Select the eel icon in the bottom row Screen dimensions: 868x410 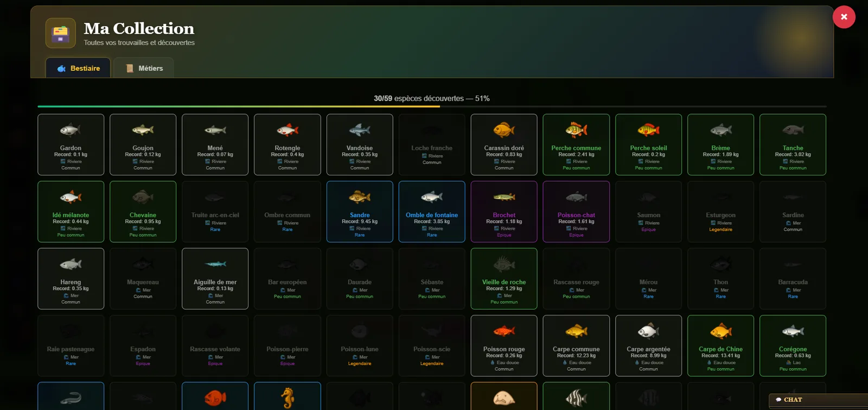[x=71, y=399]
